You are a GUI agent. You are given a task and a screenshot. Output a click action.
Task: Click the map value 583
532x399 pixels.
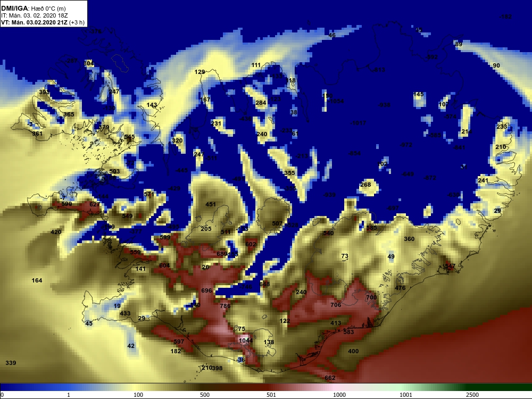pyautogui.click(x=348, y=332)
